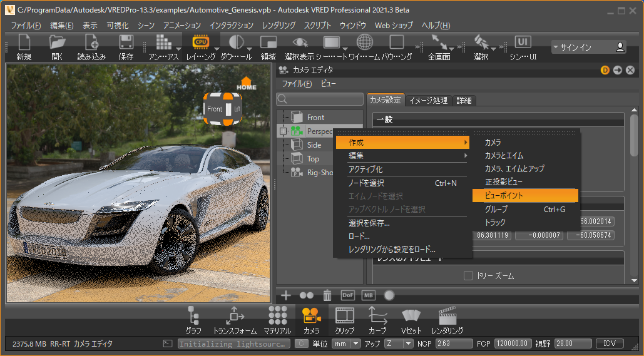
Task: Click the trash delete icon in Camera Editor
Action: [327, 295]
